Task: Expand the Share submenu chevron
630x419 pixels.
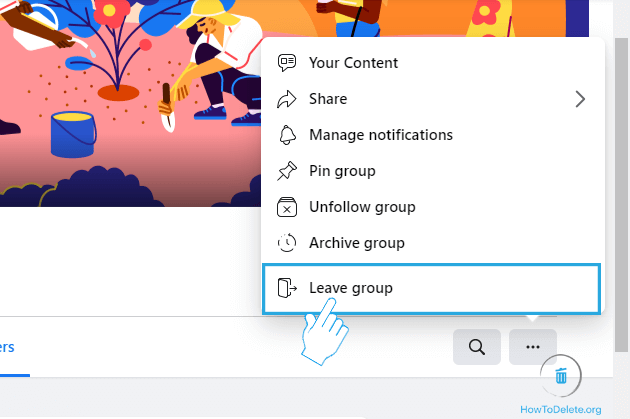Action: click(x=580, y=99)
